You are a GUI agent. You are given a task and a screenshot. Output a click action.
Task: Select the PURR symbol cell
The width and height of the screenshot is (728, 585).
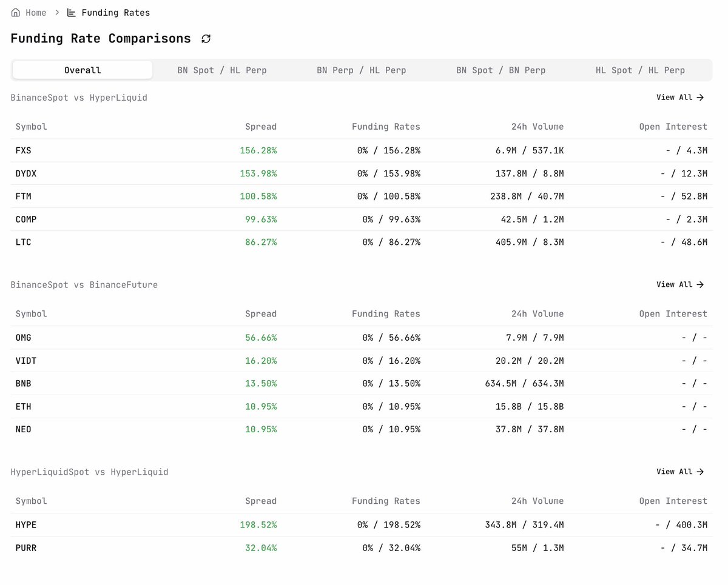[26, 548]
